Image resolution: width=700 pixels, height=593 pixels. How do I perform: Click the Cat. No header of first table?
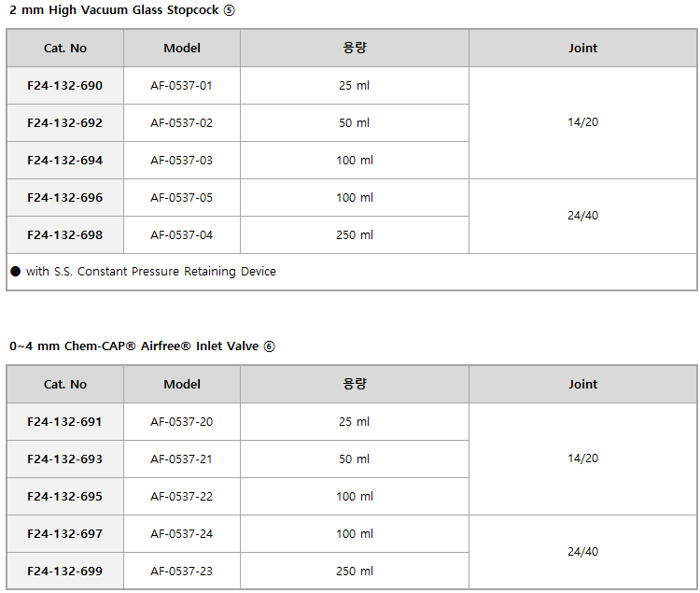(65, 49)
